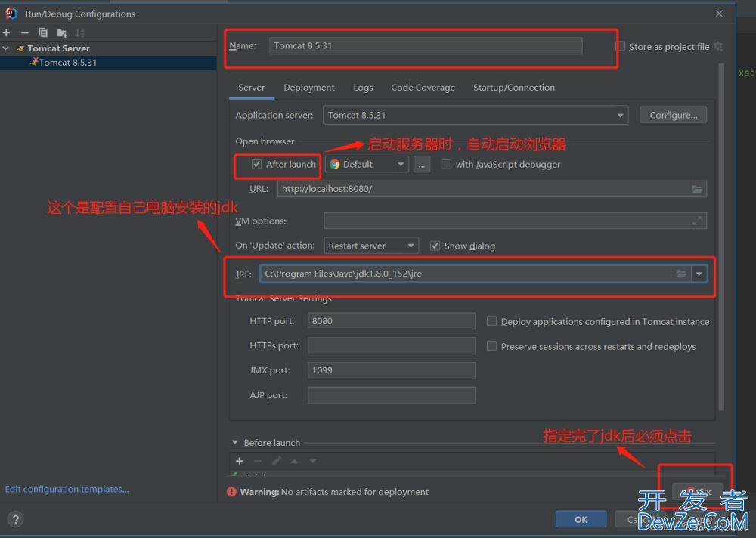The image size is (756, 538).
Task: Check Deploy applications configured in Tomcat instance
Action: 491,321
